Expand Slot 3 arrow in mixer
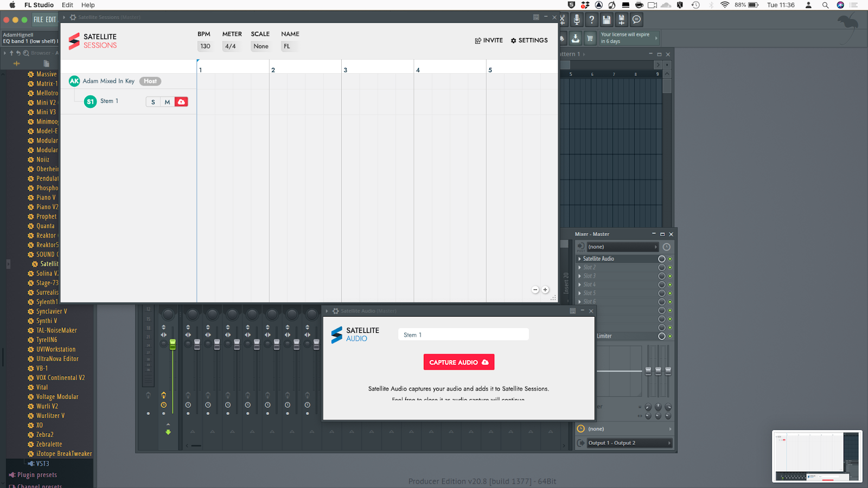The height and width of the screenshot is (488, 868). pos(579,276)
